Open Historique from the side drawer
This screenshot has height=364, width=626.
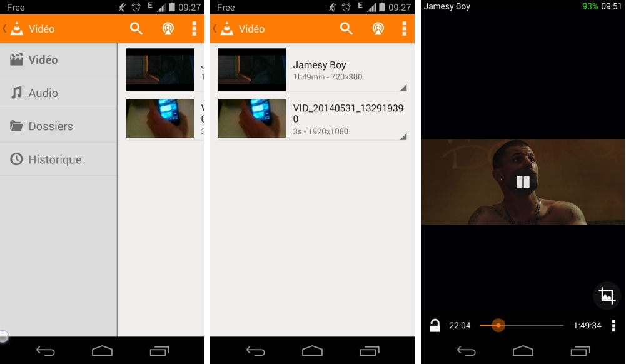click(x=54, y=159)
